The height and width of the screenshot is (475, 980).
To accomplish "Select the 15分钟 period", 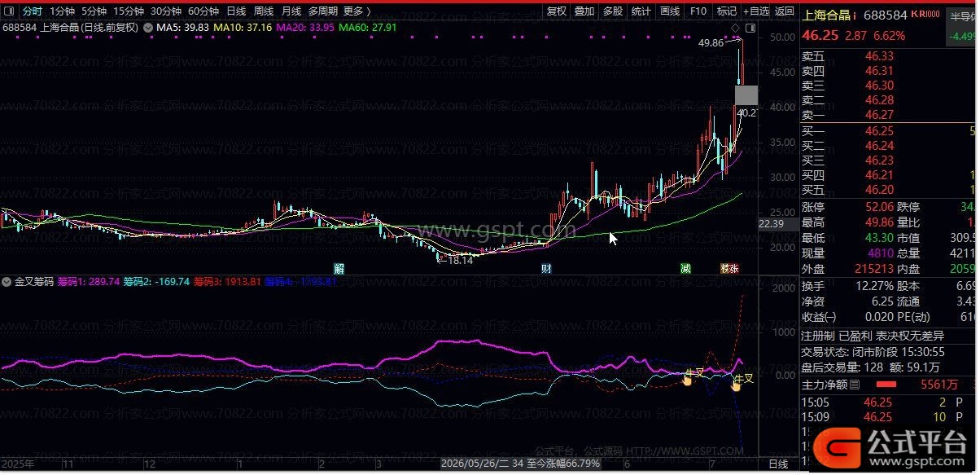I will (x=129, y=11).
